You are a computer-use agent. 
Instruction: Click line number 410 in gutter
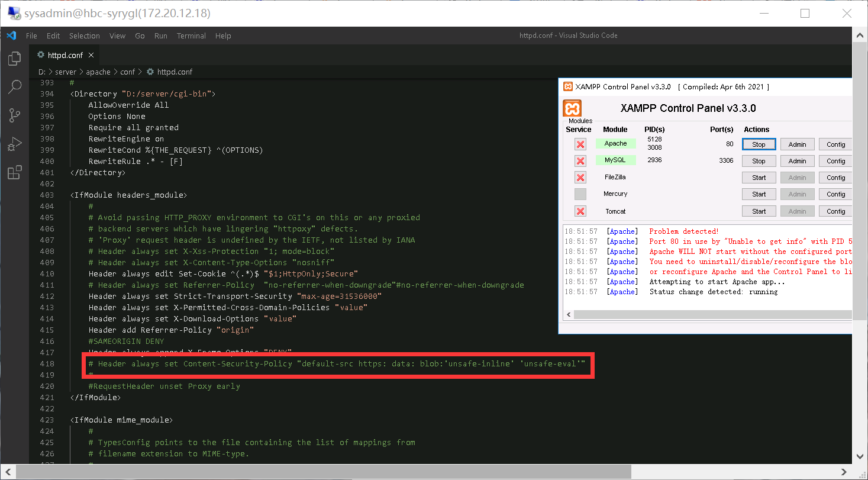click(x=47, y=273)
